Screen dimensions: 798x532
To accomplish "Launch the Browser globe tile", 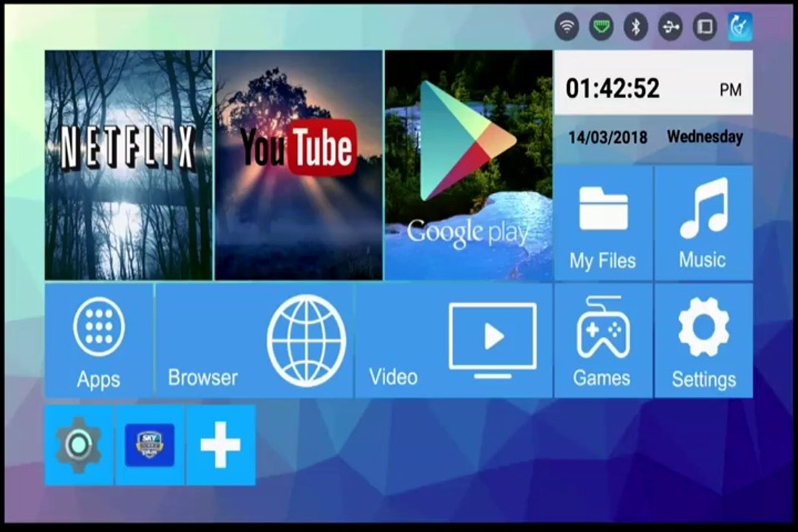I will coord(253,341).
